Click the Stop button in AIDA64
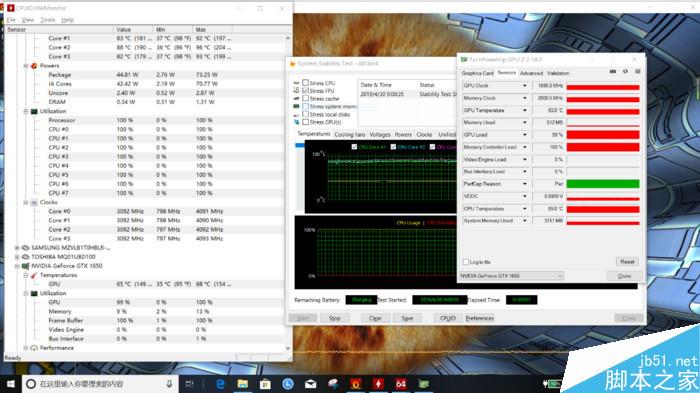This screenshot has width=700, height=393. click(x=335, y=318)
